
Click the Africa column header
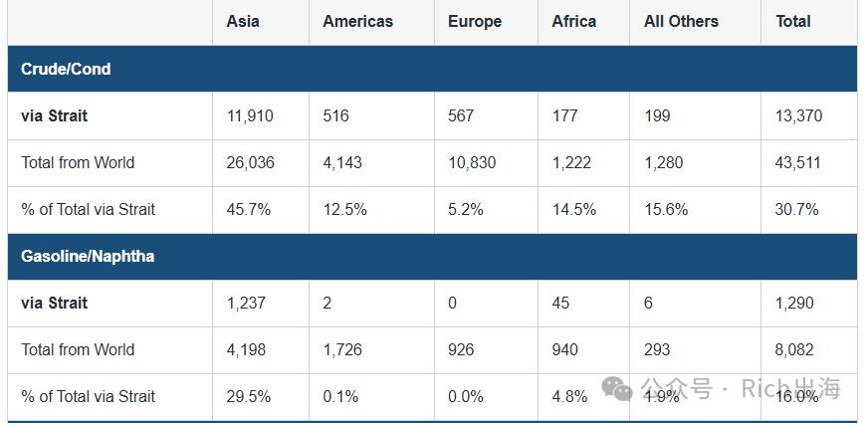(x=574, y=22)
